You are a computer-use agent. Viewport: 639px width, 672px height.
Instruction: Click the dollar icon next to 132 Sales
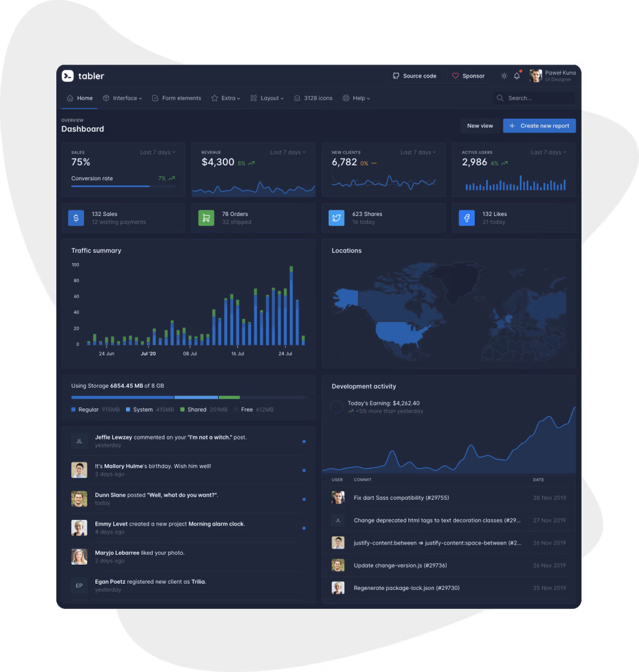(x=76, y=217)
